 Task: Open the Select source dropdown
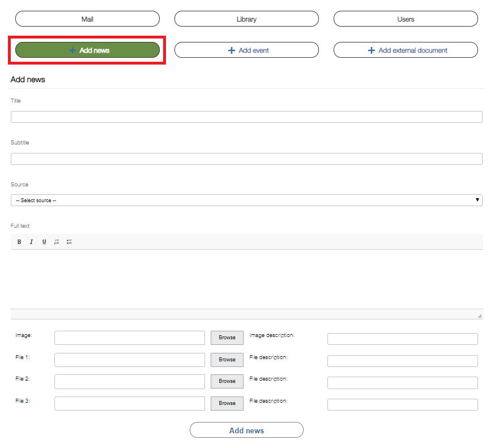coord(246,200)
